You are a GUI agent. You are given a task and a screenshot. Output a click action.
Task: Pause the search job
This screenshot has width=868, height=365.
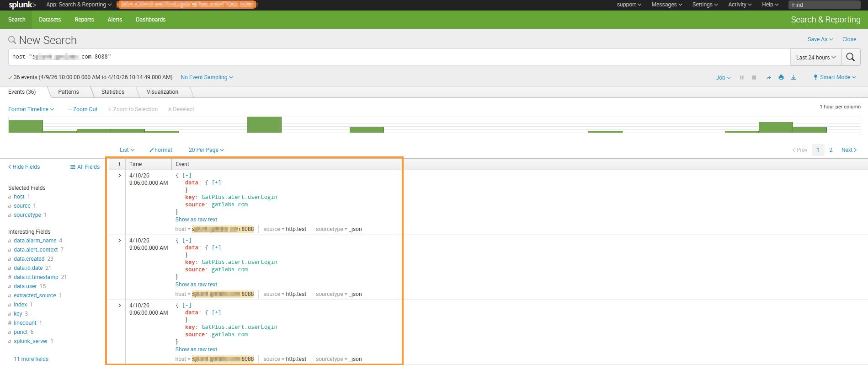[x=741, y=77]
